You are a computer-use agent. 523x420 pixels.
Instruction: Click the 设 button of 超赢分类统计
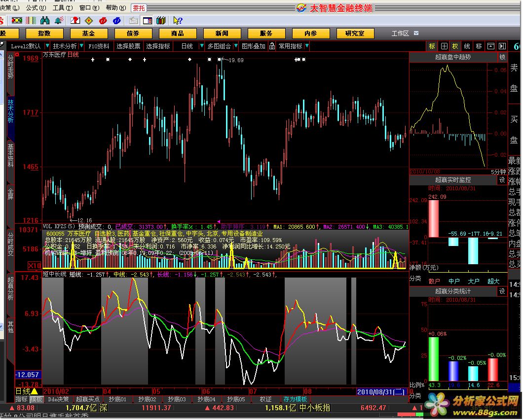pos(502,291)
